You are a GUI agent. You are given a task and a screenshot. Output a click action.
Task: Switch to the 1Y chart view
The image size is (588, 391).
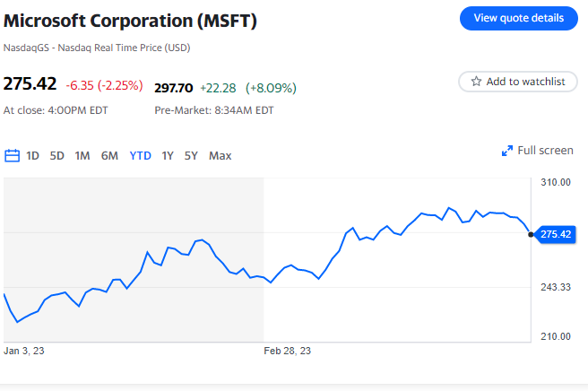click(168, 155)
